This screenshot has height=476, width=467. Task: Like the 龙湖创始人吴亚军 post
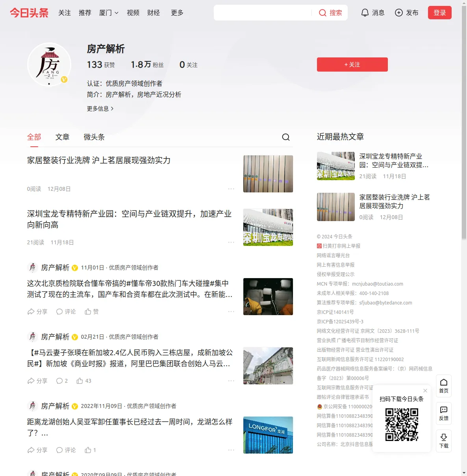tap(91, 450)
